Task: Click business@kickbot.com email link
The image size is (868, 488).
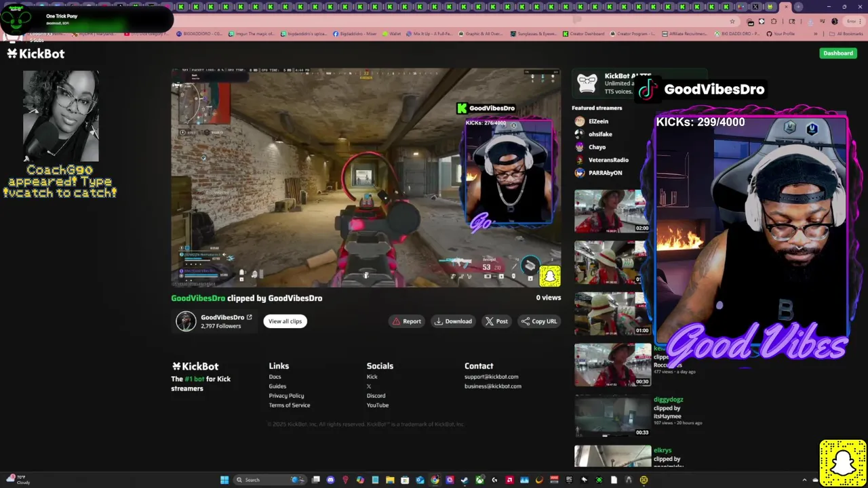Action: click(493, 386)
